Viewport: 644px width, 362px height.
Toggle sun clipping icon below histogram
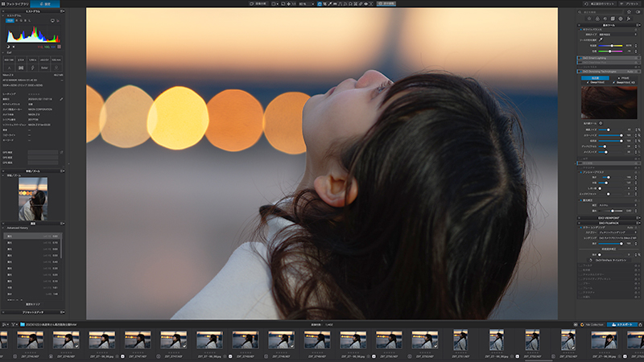coord(14,47)
